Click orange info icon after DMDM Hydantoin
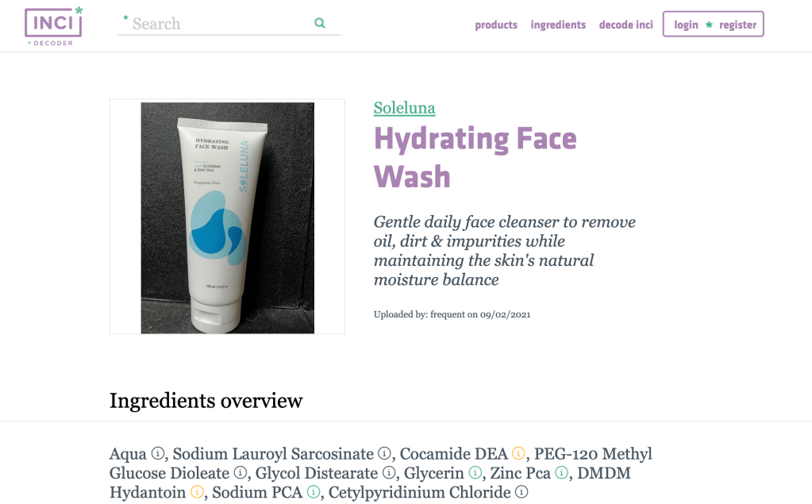This screenshot has width=812, height=504. [197, 491]
